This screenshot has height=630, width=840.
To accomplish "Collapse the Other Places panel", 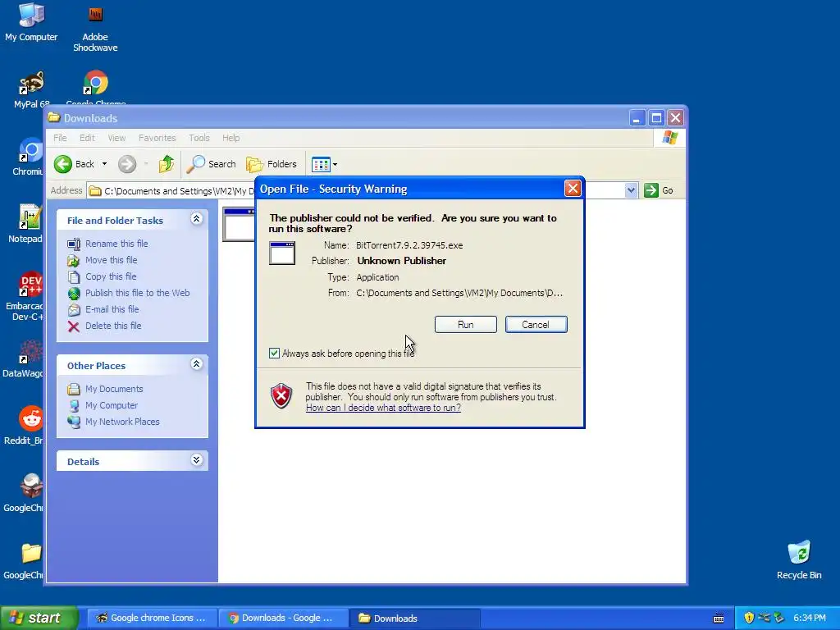I will (x=197, y=364).
